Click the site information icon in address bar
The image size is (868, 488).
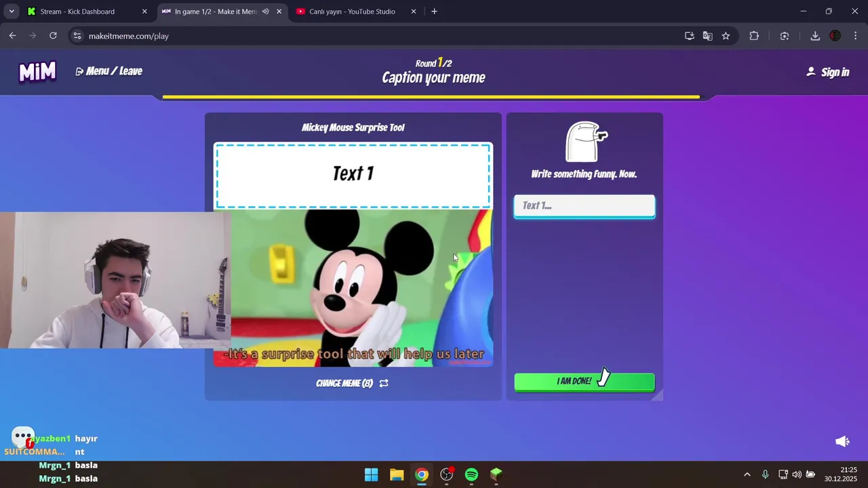77,36
